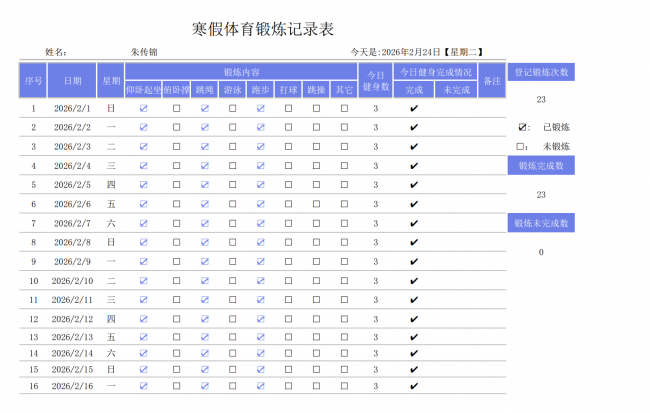The width and height of the screenshot is (650, 413).
Task: Click the 锻炼未完成数 blue label
Action: coord(541,223)
